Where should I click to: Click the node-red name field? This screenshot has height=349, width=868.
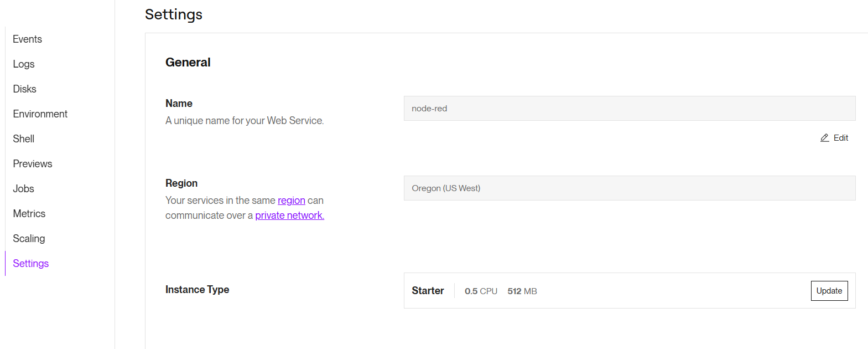pos(629,109)
